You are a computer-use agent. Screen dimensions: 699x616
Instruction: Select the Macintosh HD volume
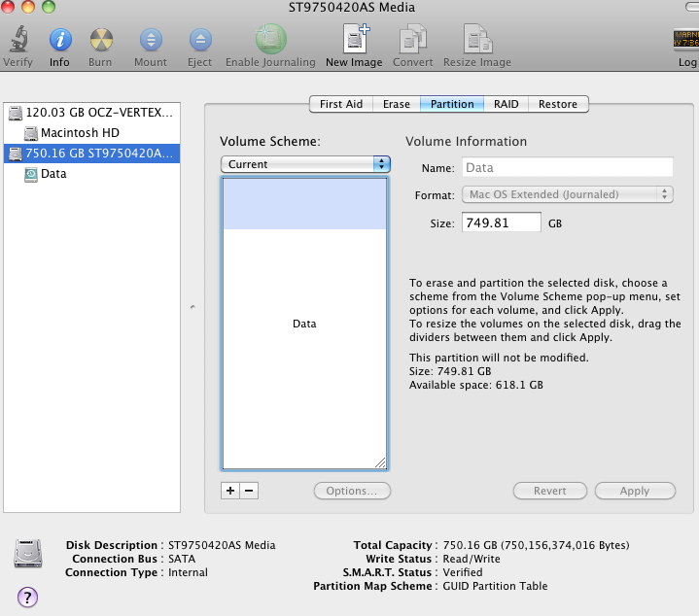coord(91,133)
